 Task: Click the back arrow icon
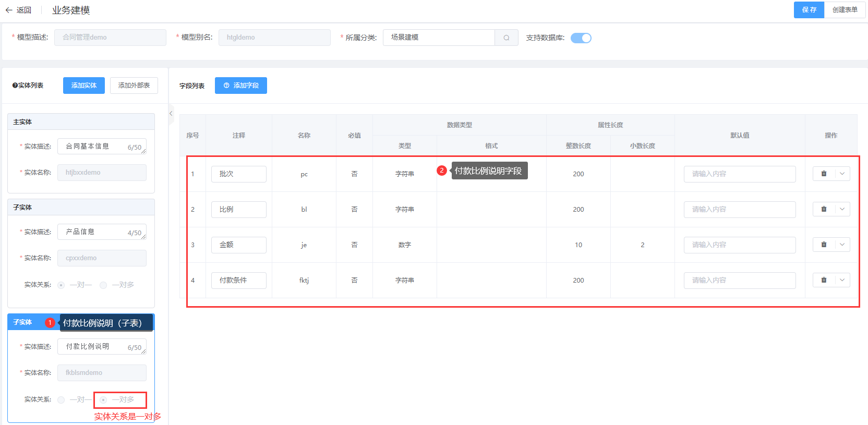point(9,10)
